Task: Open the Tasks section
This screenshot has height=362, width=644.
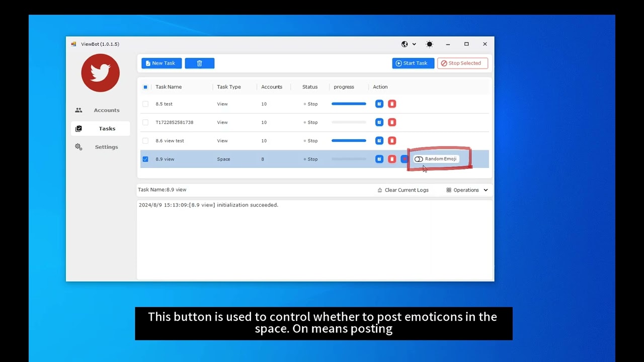Action: [100, 129]
